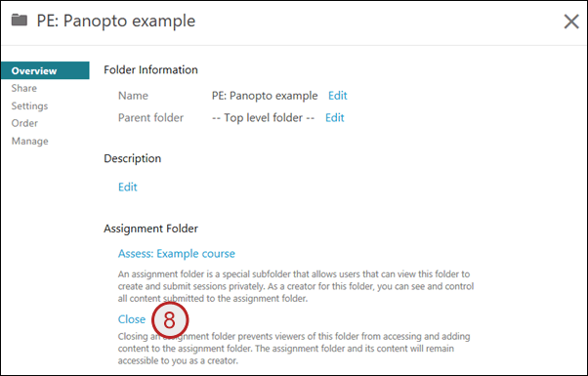Click the Folder Information heading
Screen dimensions: 588x376
(150, 69)
